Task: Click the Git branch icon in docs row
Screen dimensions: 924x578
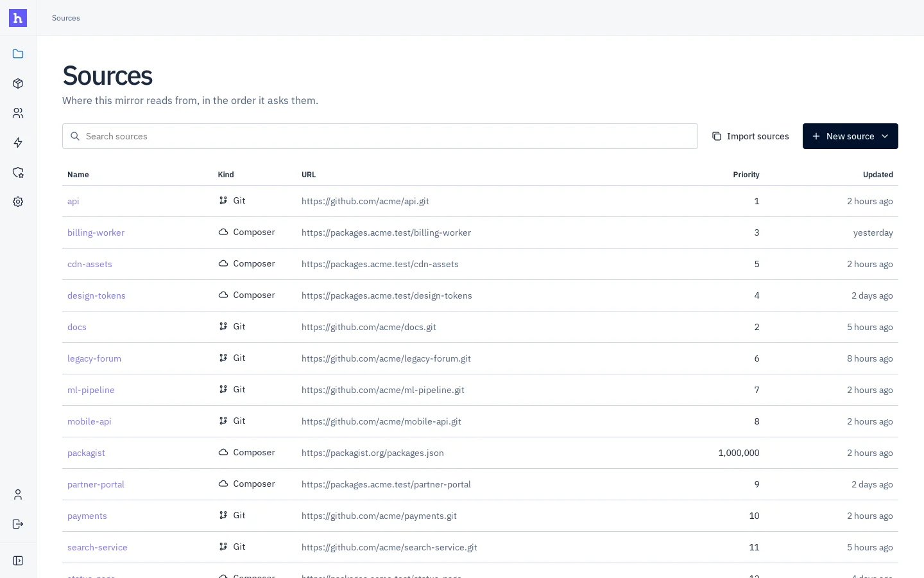Action: 223,326
